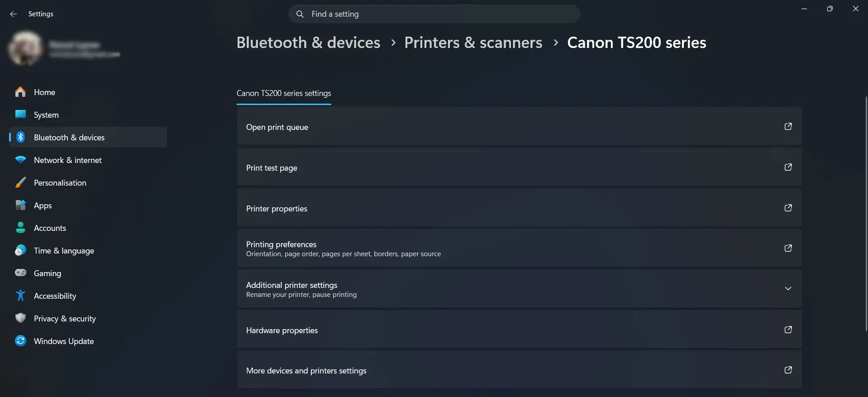The width and height of the screenshot is (868, 397).
Task: Select the Apps icon in the sidebar
Action: coord(20,205)
